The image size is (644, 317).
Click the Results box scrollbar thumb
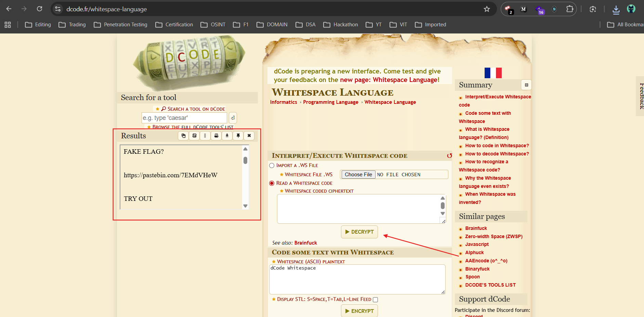245,160
